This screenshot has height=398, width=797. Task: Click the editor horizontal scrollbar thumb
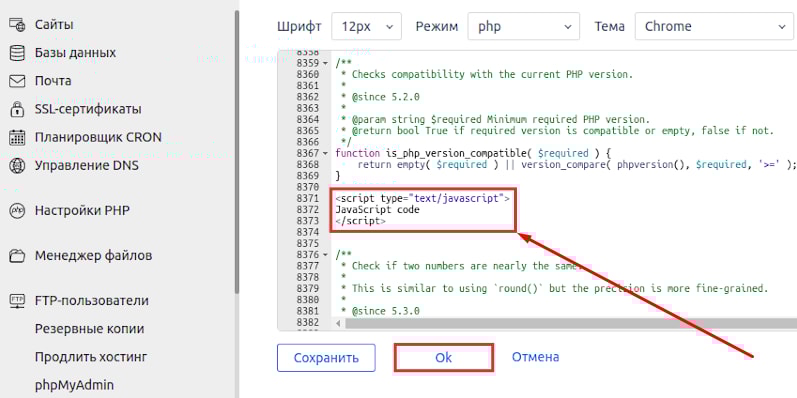click(x=572, y=323)
